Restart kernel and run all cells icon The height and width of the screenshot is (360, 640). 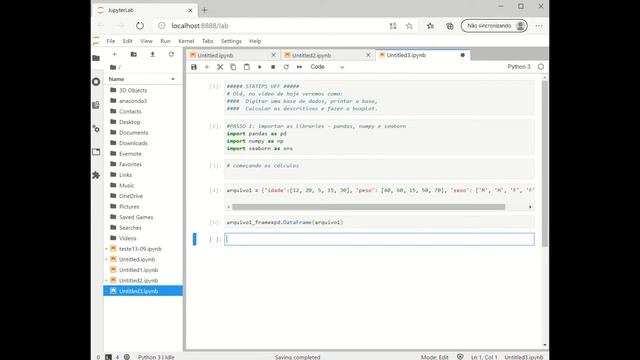point(299,67)
